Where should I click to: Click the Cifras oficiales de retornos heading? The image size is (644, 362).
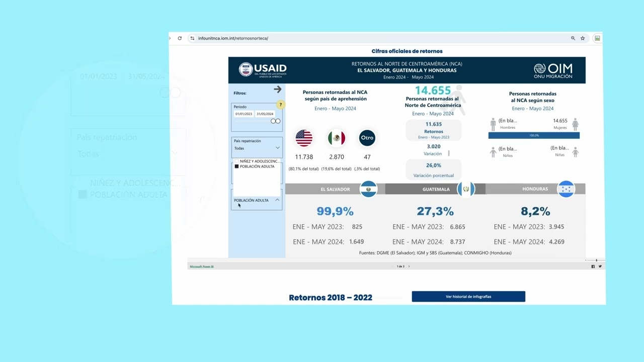pyautogui.click(x=407, y=51)
